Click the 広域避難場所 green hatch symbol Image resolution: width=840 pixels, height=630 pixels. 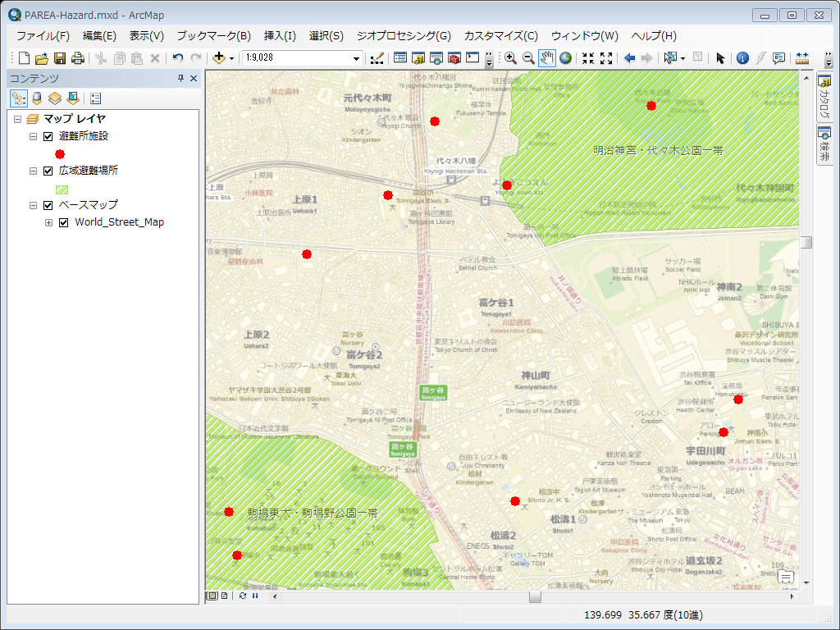[62, 189]
